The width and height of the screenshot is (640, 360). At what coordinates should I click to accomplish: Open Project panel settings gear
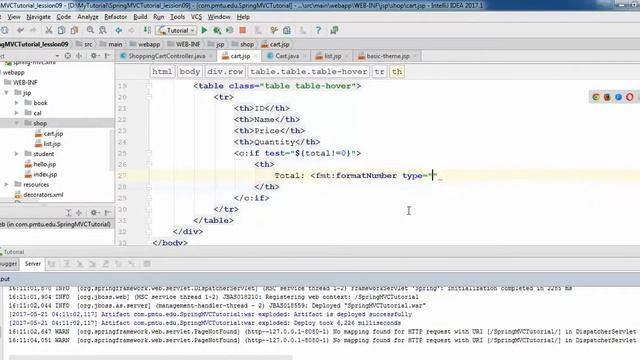click(94, 56)
